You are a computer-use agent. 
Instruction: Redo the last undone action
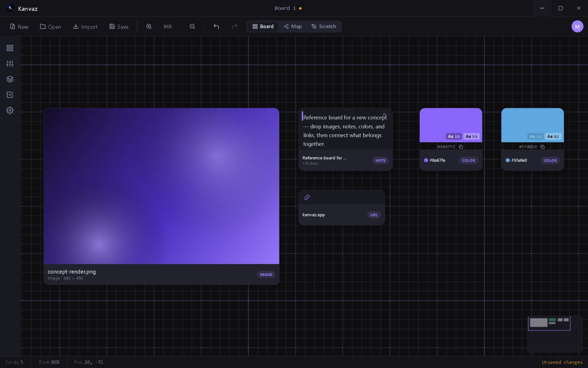[x=235, y=26]
